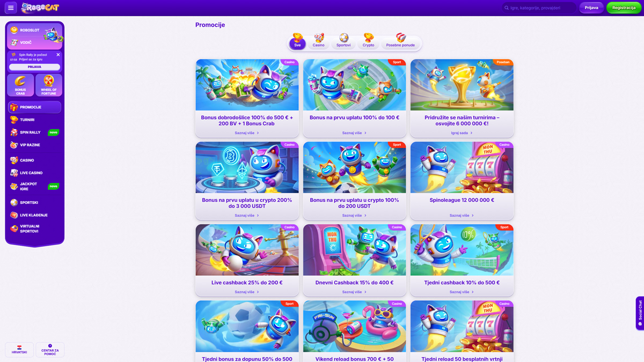Open the Bonus Crab tile
644x362 pixels.
pos(20,85)
